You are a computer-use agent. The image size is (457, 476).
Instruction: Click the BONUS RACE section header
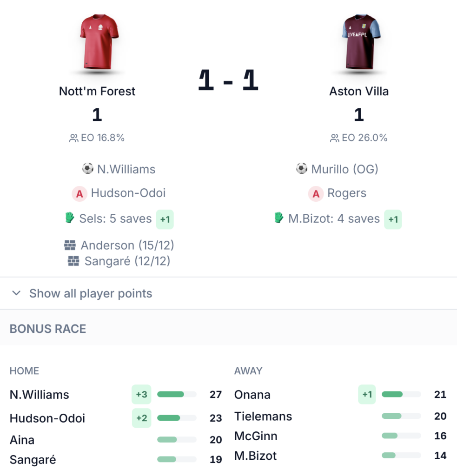[48, 329]
